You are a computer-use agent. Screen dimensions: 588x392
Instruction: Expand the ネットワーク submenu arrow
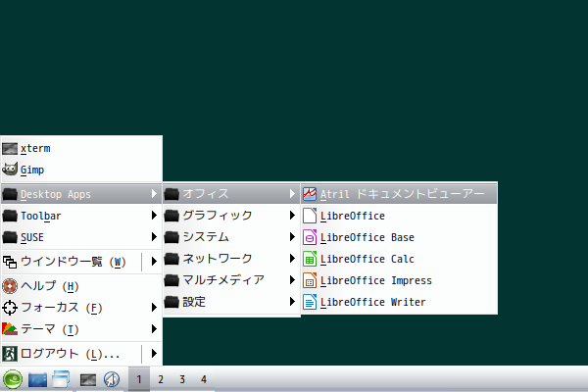pyautogui.click(x=292, y=259)
